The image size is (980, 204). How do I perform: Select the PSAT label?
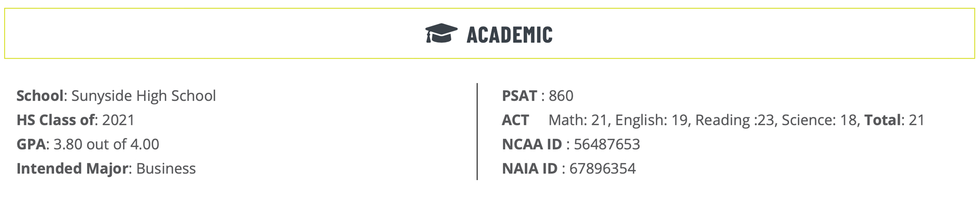[x=520, y=96]
